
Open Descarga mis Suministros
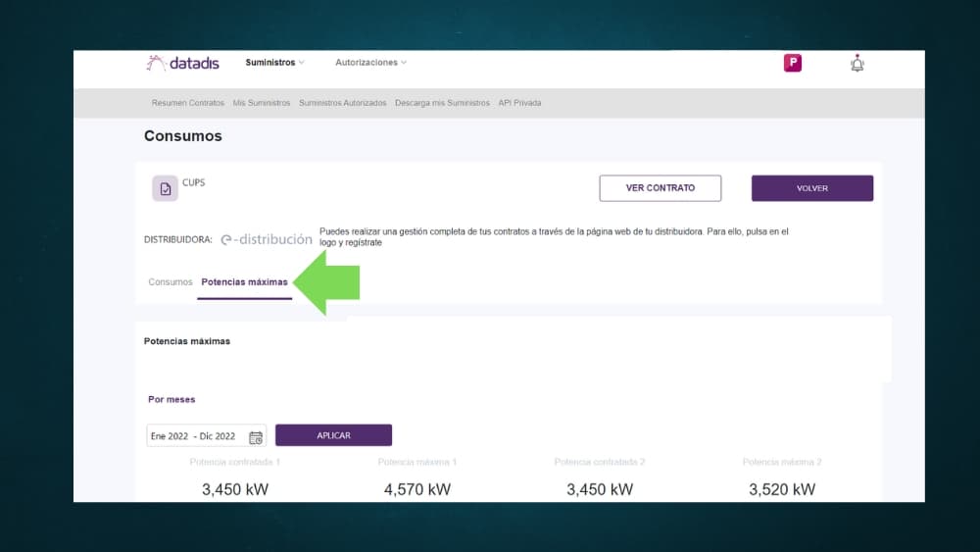(442, 103)
